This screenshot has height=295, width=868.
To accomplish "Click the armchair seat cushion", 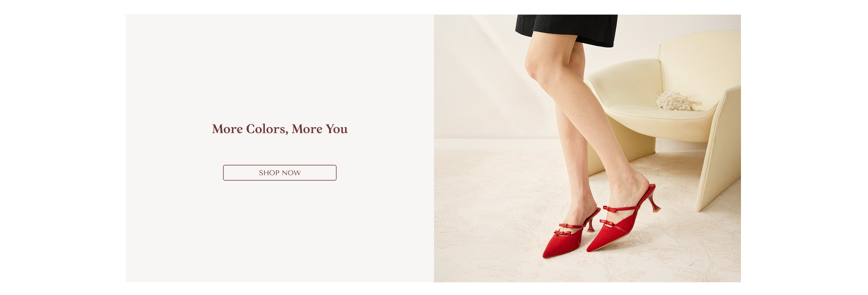I will coord(656,119).
